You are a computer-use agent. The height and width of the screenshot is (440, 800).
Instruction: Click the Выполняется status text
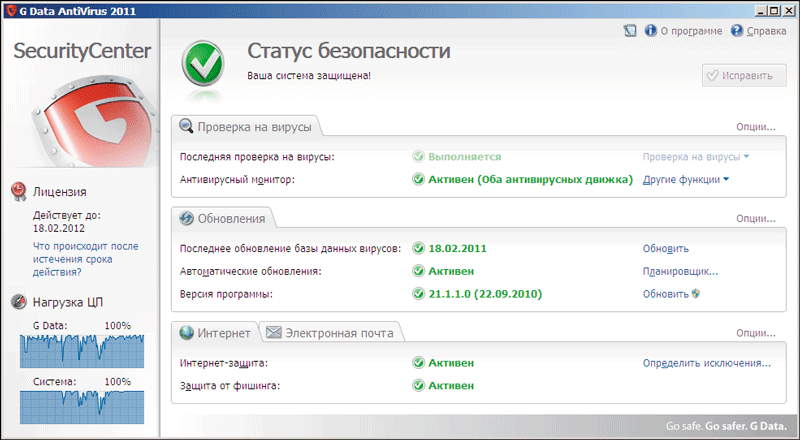464,156
